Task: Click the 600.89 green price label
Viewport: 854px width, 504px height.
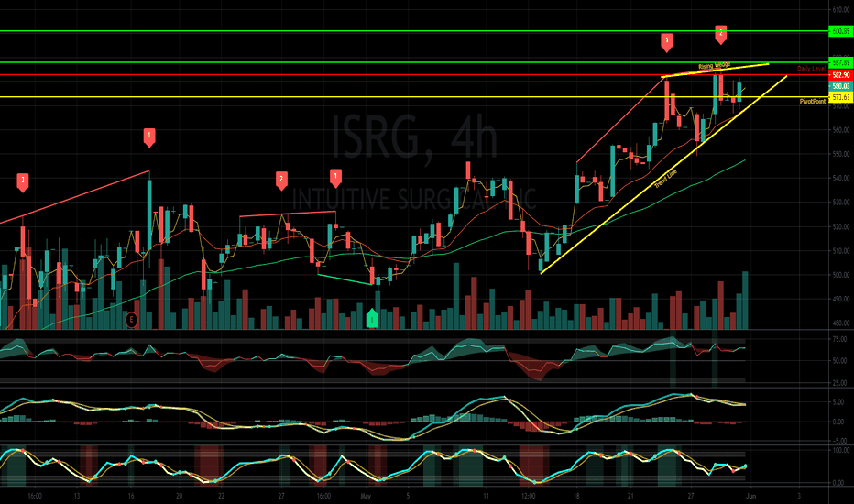Action: (840, 31)
